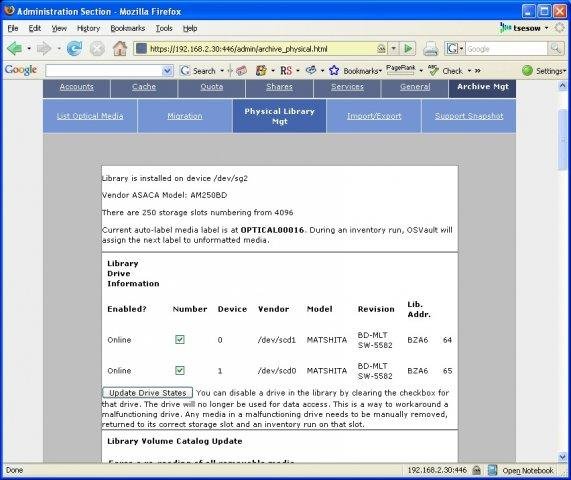Open the Bookmarks star in Google toolbar
The height and width of the screenshot is (480, 571).
click(x=334, y=70)
